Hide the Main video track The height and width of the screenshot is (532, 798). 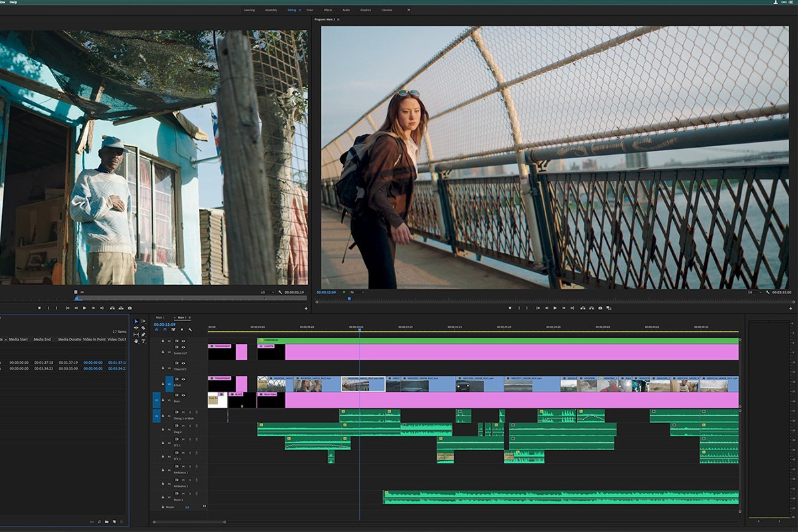[x=184, y=395]
